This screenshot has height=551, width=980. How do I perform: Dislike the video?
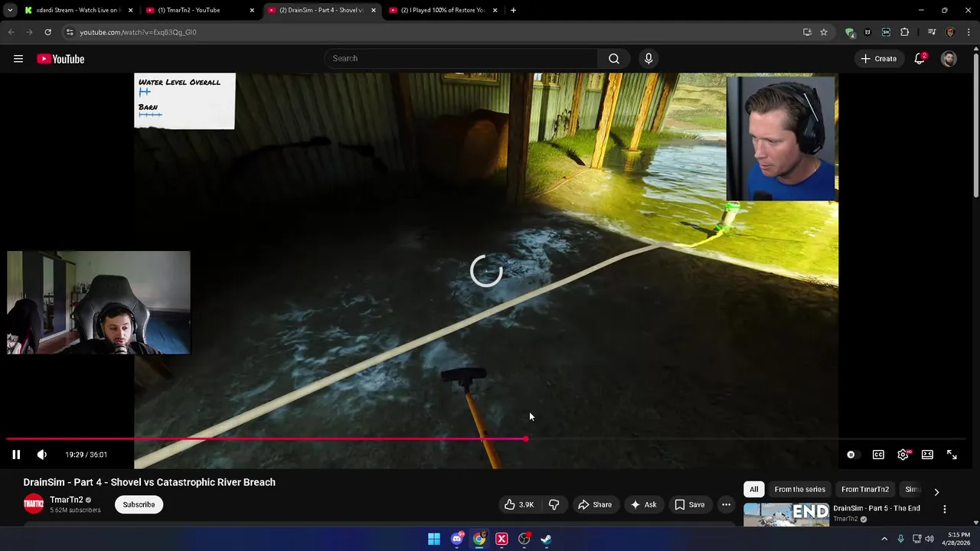(x=554, y=504)
